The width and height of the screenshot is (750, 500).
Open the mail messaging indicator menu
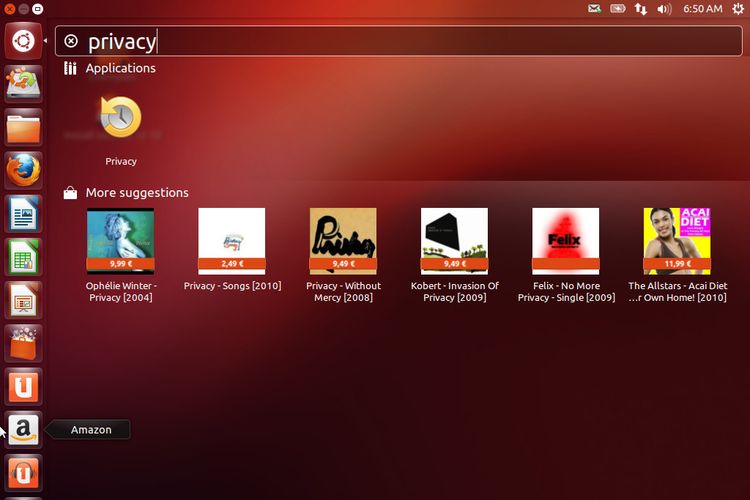point(595,9)
